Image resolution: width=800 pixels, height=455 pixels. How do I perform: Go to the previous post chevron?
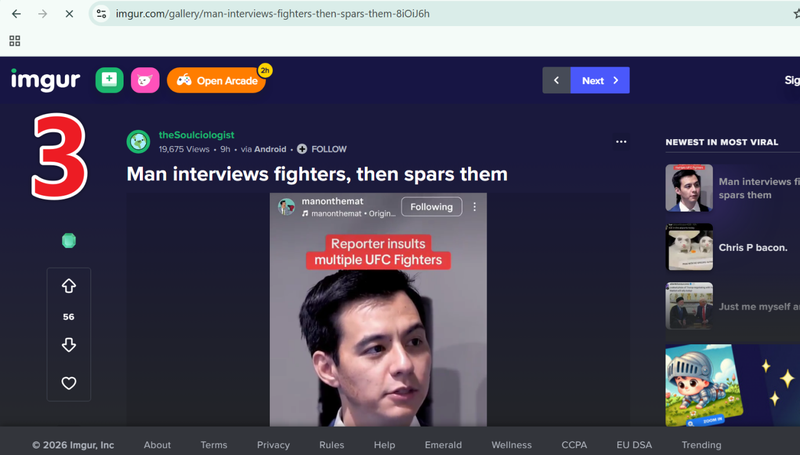click(x=556, y=80)
